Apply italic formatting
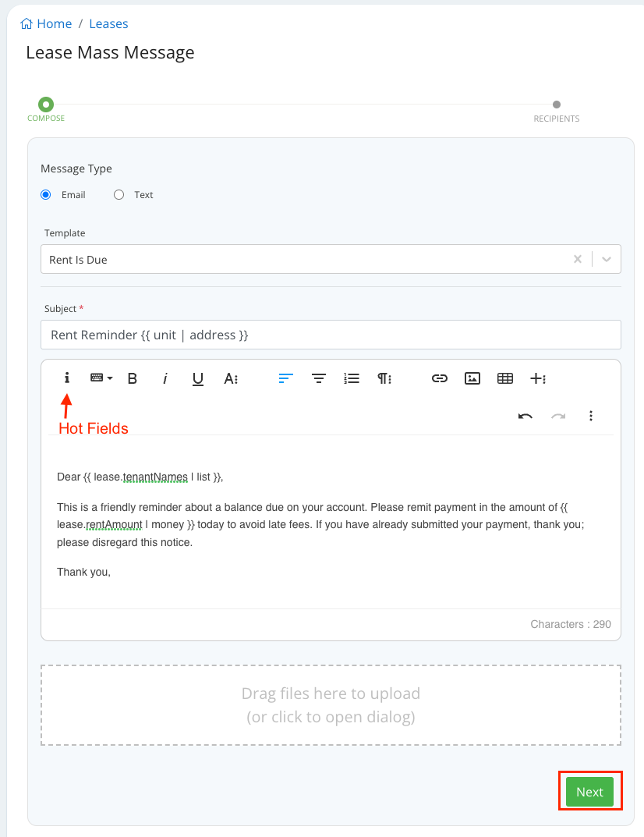Image resolution: width=644 pixels, height=837 pixels. point(165,378)
